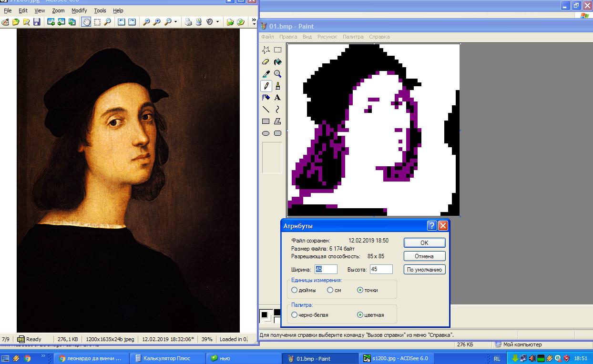Select the Ellipse shape tool
Viewport: 593px width, 364px height.
(x=266, y=133)
